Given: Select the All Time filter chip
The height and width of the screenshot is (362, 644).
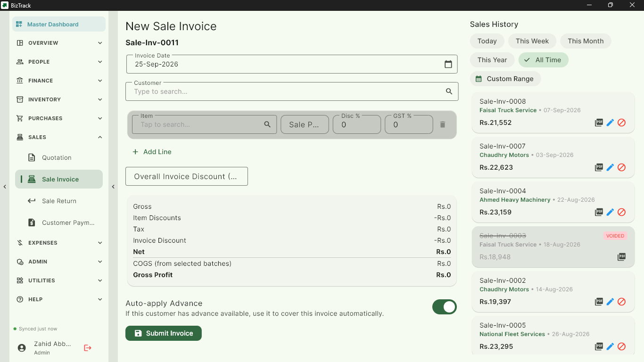Looking at the screenshot, I should 543,60.
